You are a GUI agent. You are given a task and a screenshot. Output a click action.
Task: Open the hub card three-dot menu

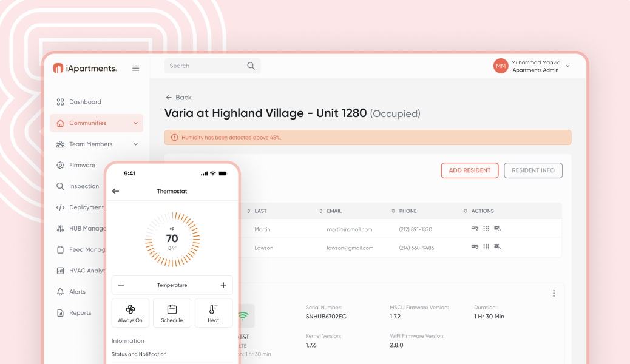(x=554, y=293)
